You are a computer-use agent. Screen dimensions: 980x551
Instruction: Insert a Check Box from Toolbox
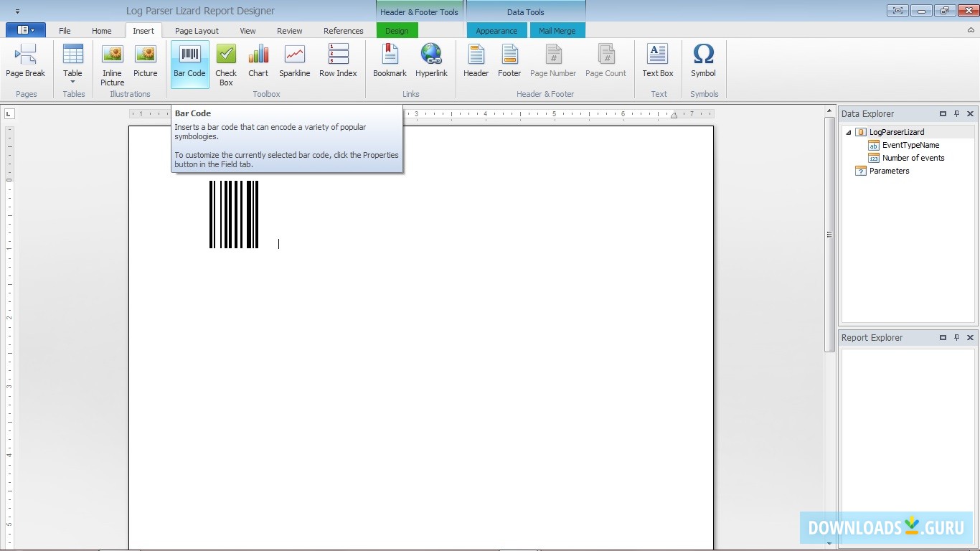tap(226, 65)
